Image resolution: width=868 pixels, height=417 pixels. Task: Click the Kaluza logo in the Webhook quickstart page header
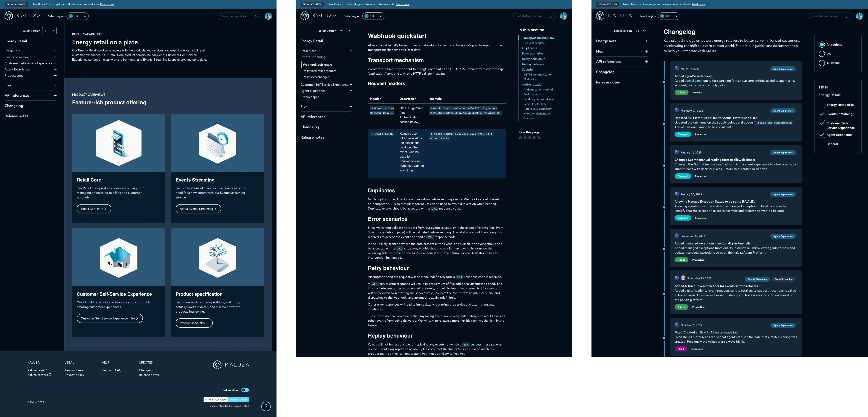[x=318, y=16]
